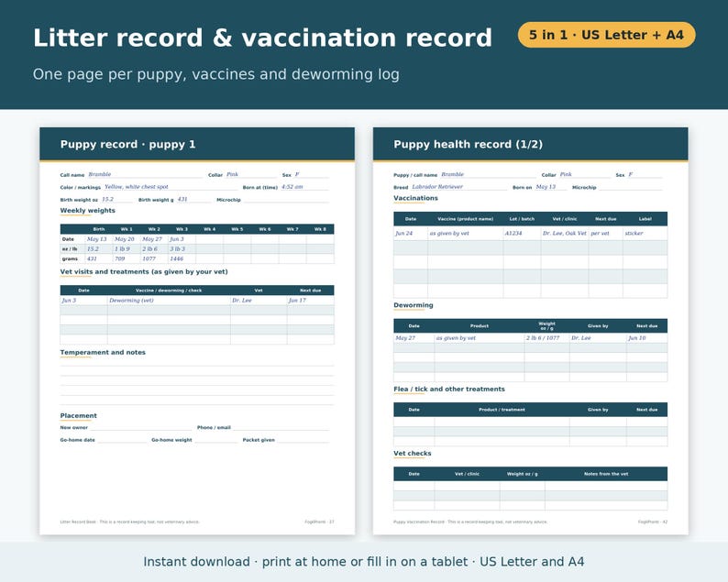The image size is (728, 582).
Task: Click the 'New owner' blank field
Action: 140,427
